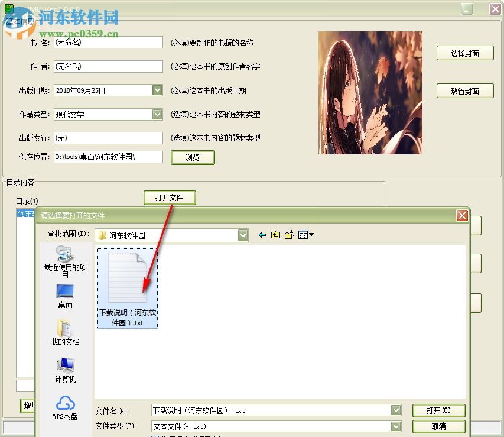
Task: Open WPS网盘 cloud storage
Action: point(65,408)
